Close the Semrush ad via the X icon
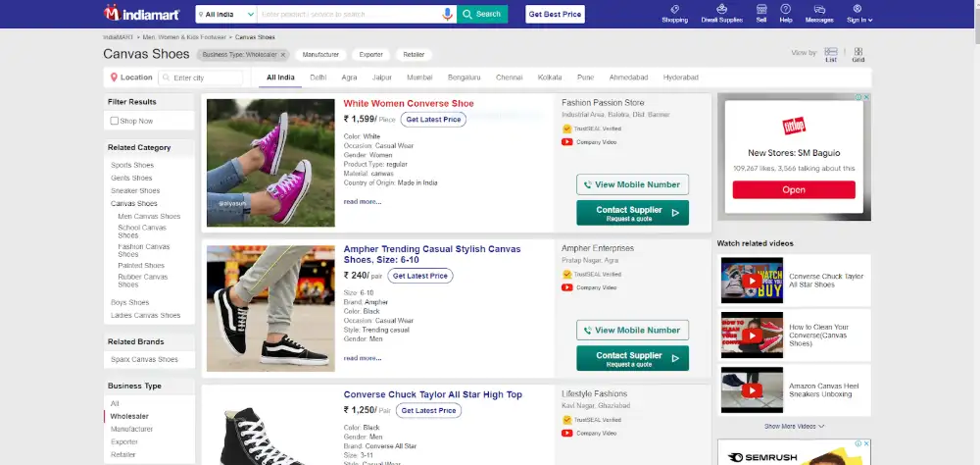The height and width of the screenshot is (465, 980). pos(867,443)
